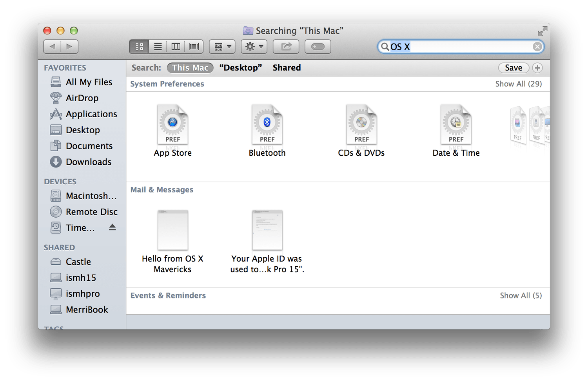Select "Desktop" search scope
The image size is (588, 382).
[x=241, y=68]
